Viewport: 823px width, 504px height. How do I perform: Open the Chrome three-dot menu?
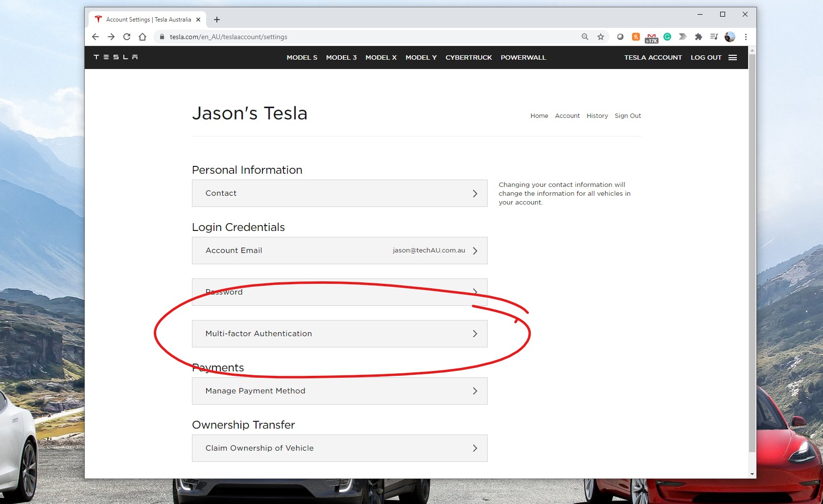tap(746, 37)
